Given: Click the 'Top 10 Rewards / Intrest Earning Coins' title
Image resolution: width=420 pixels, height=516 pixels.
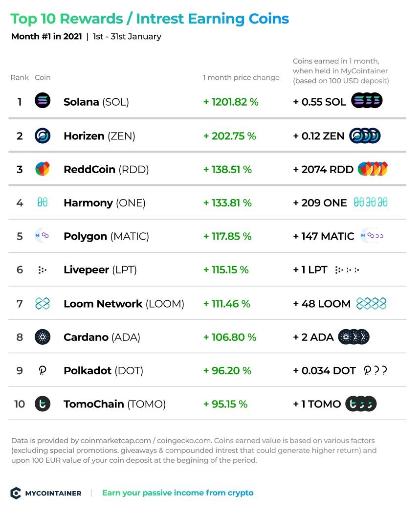Looking at the screenshot, I should [150, 19].
